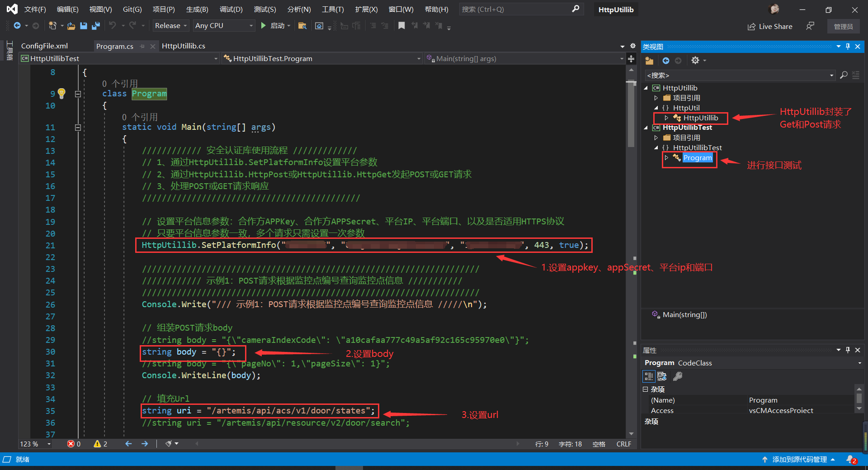Click the categorized view icon in Properties

649,376
